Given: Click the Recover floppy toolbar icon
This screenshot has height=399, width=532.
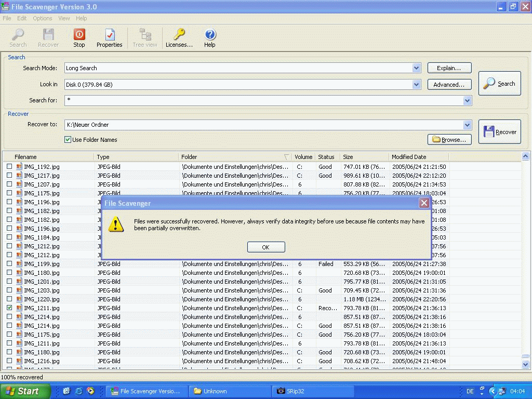Looking at the screenshot, I should click(48, 34).
